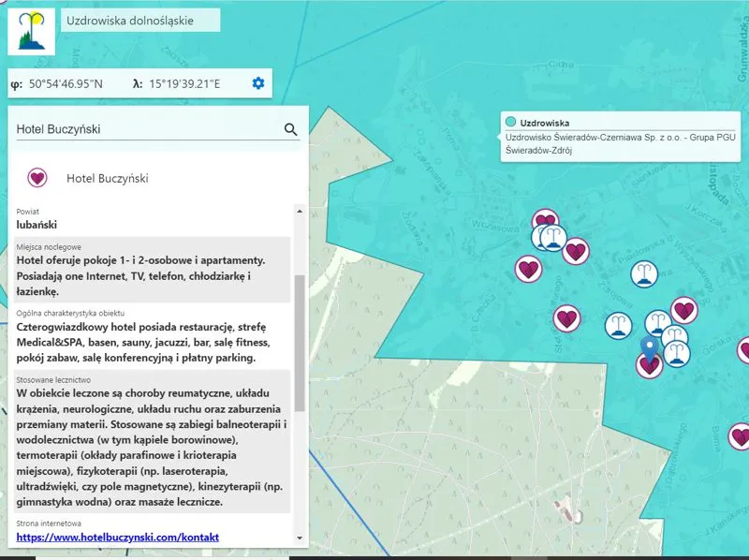Image resolution: width=749 pixels, height=560 pixels.
Task: Click the heart marker at map's right edge
Action: pos(743,350)
